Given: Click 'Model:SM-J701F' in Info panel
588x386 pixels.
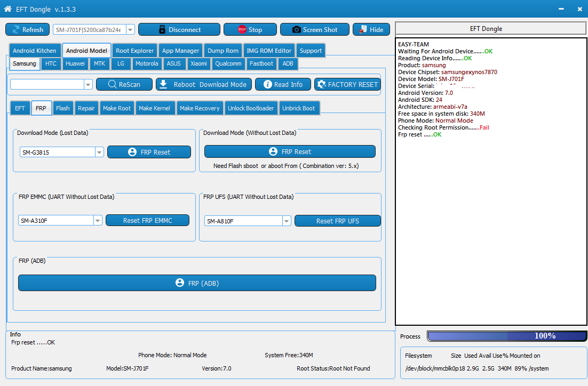Looking at the screenshot, I should pos(128,368).
